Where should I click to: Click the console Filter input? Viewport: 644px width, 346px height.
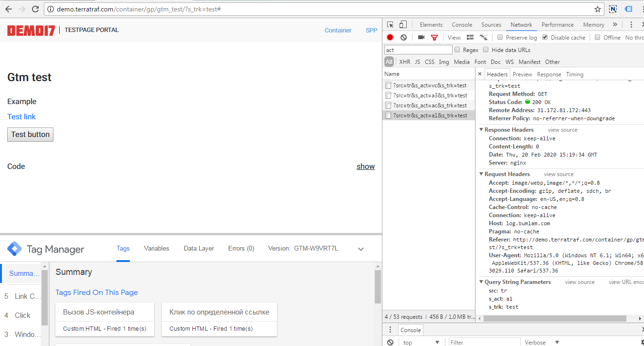485,342
